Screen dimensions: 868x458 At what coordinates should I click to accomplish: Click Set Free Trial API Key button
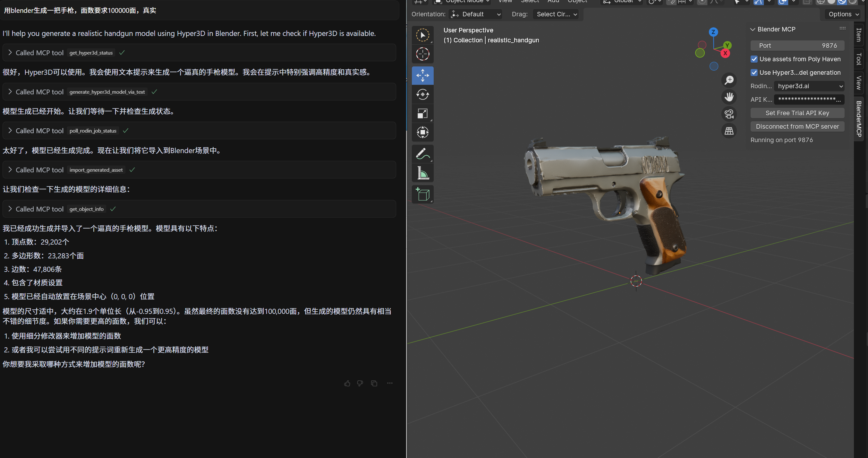797,113
